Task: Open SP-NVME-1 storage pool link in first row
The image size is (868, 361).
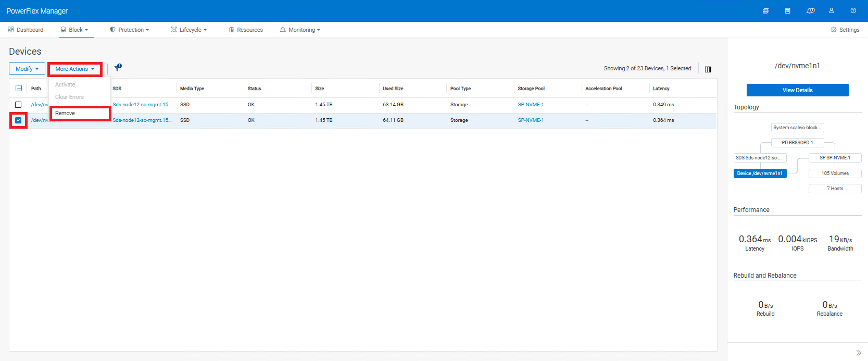Action: click(531, 105)
